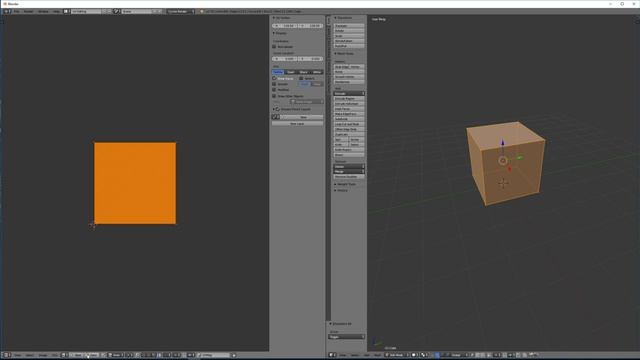
Task: Select Outline UV edge draw type
Action: (x=278, y=72)
